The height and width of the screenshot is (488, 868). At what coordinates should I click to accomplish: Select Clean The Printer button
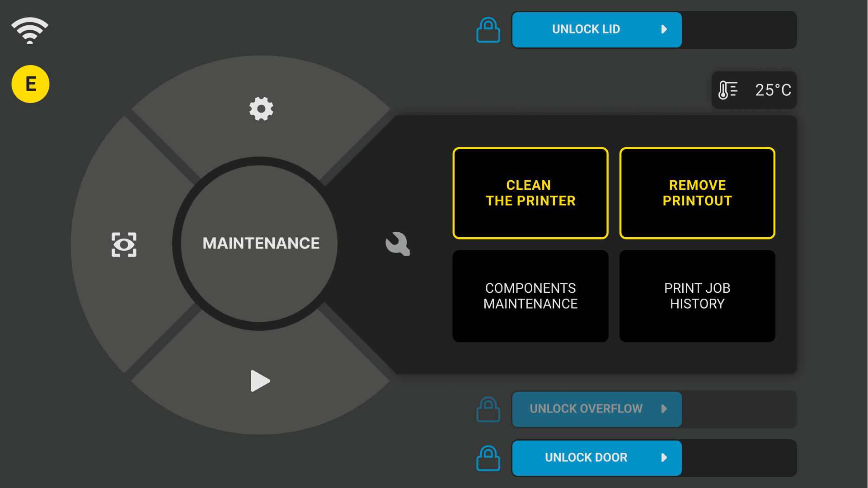coord(530,193)
